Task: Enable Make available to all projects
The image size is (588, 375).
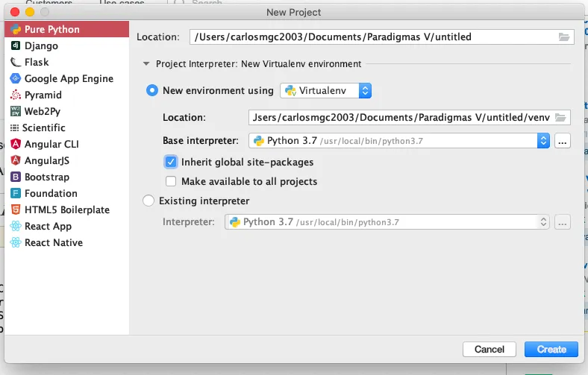Action: click(171, 181)
